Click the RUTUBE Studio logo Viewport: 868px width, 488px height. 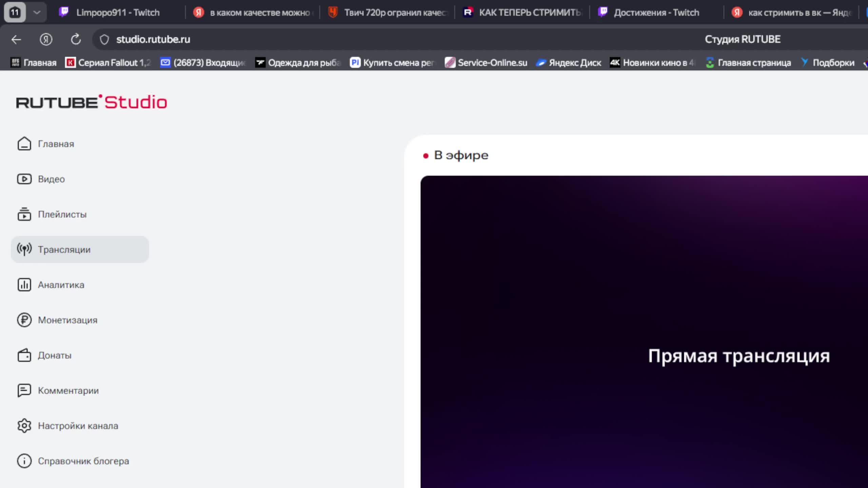[92, 102]
